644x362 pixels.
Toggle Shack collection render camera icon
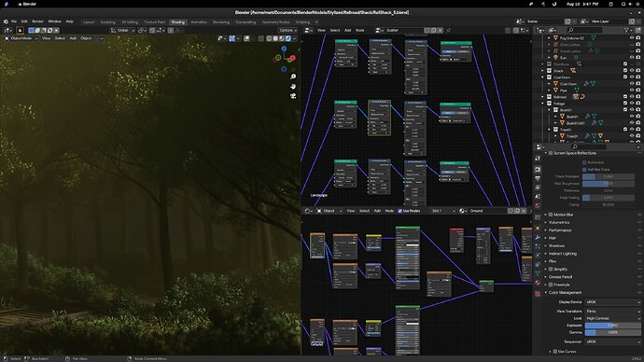638,71
